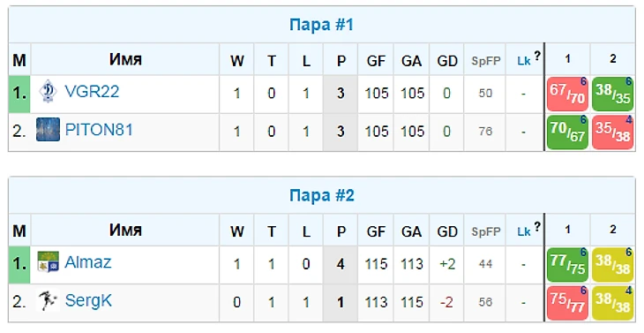The width and height of the screenshot is (644, 333).
Task: Select VGR22's red 67/70 match result
Action: tap(567, 94)
